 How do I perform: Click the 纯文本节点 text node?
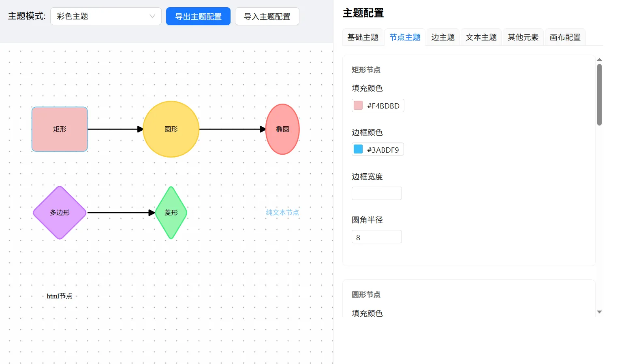(x=282, y=213)
